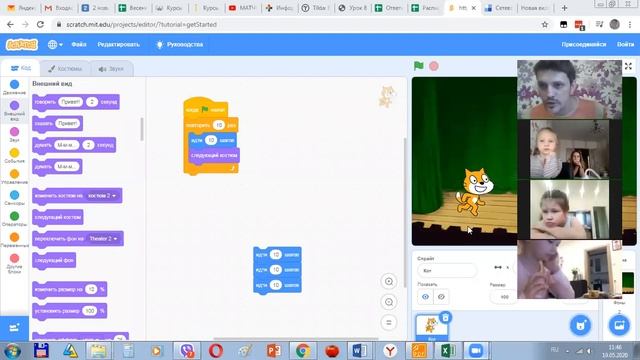Viewport: 640px width, 360px height.
Task: Show the sprite with eye icon
Action: [425, 297]
